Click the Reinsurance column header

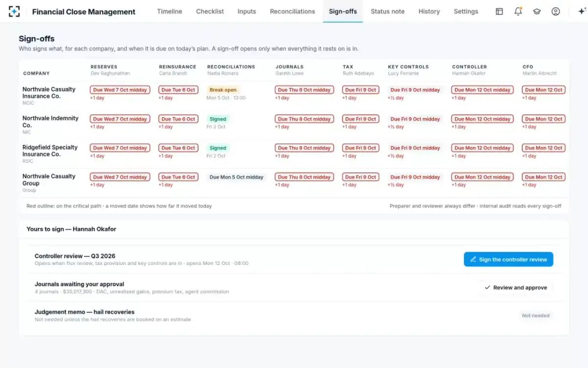[x=177, y=67]
